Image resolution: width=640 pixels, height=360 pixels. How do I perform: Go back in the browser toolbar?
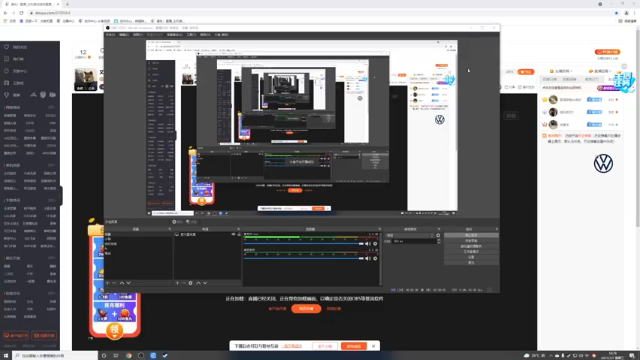5,13
